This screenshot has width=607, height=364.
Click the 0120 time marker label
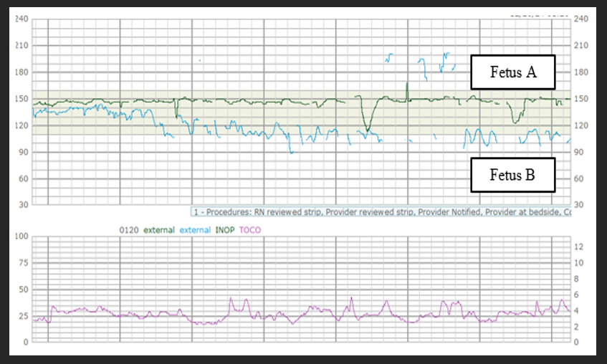pos(129,230)
